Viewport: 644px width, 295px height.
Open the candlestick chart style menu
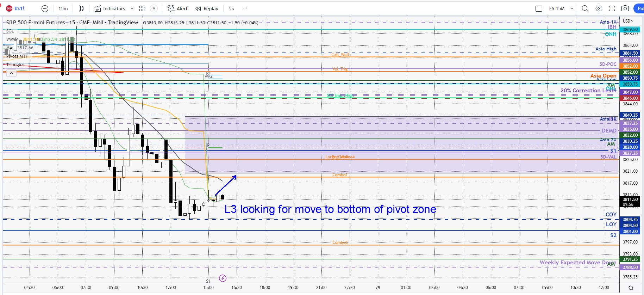click(81, 8)
